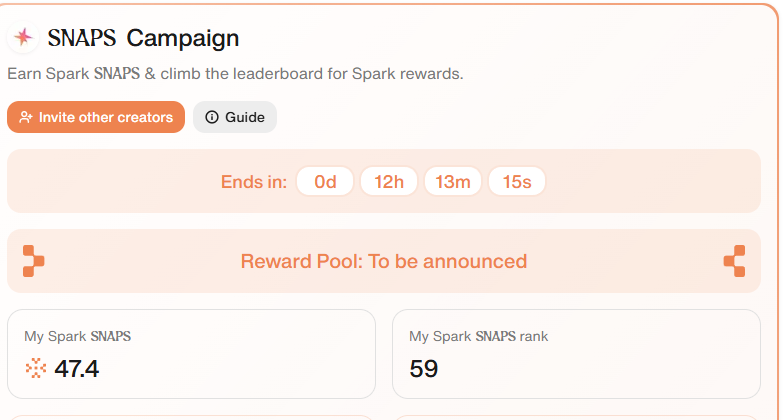This screenshot has width=783, height=420.
Task: Click the Earn Spark SNAPS description text
Action: pyautogui.click(x=235, y=74)
